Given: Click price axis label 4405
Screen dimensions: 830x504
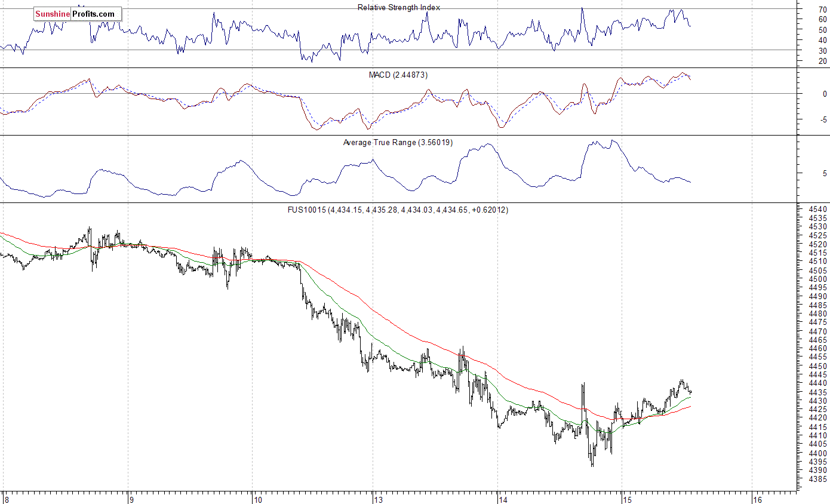Looking at the screenshot, I should 818,444.
